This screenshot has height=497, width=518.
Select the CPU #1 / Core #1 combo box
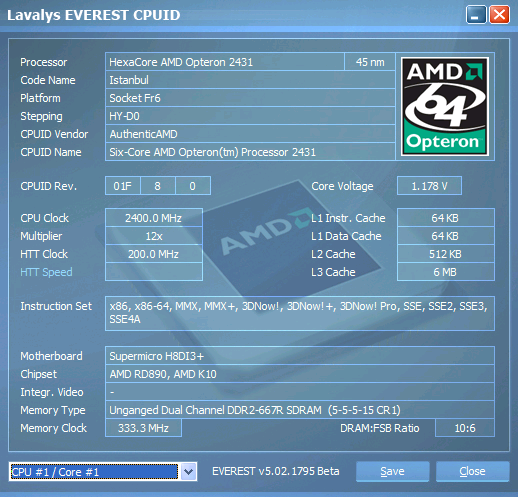tap(103, 472)
